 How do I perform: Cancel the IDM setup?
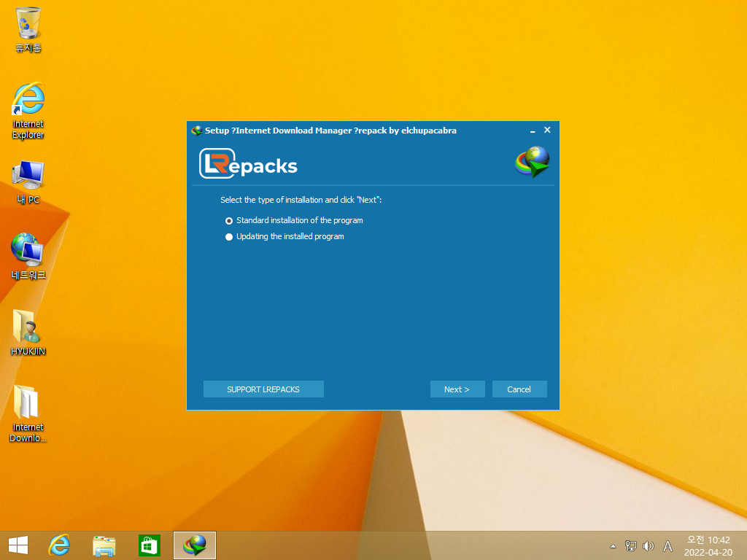(x=519, y=389)
